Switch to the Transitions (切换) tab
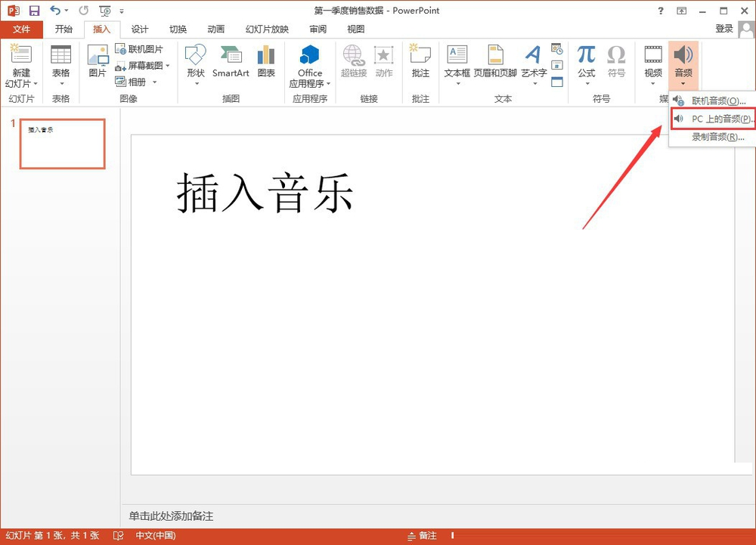This screenshot has height=545, width=756. [x=178, y=29]
